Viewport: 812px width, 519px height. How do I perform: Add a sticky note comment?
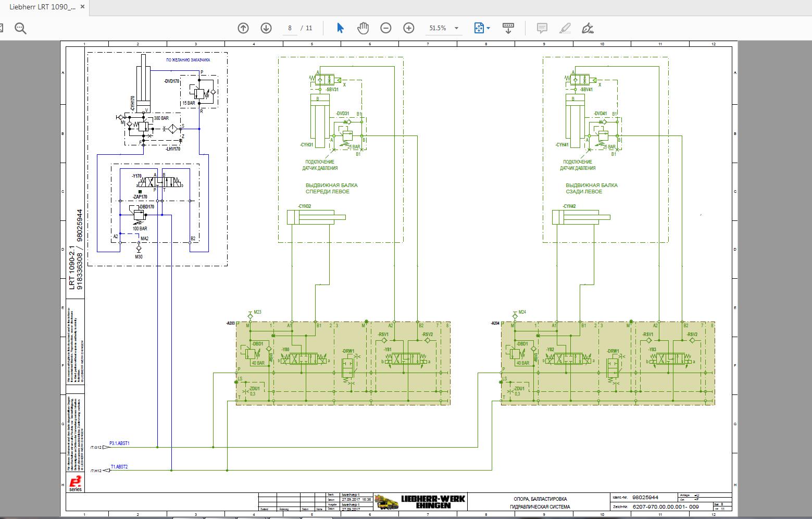click(542, 28)
